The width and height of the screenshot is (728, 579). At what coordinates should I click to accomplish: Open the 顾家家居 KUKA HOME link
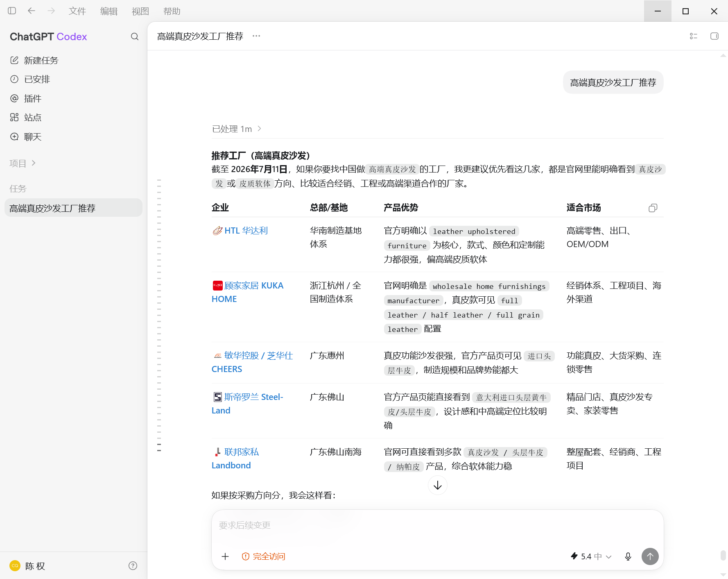coord(248,292)
